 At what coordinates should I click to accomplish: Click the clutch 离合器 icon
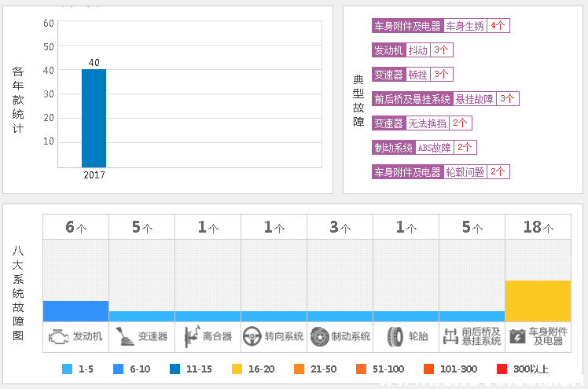(190, 337)
